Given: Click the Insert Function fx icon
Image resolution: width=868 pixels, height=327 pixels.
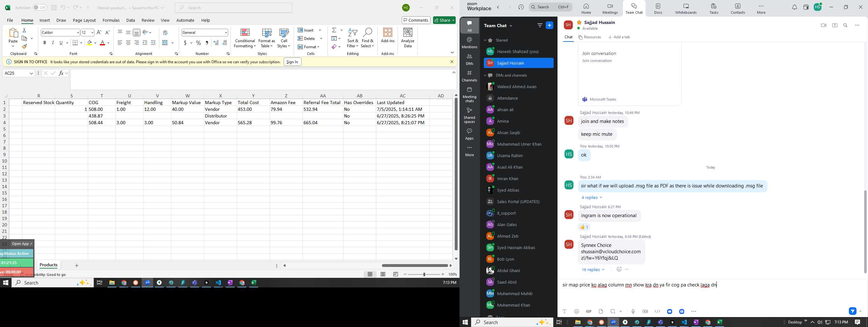Looking at the screenshot, I should (x=61, y=73).
